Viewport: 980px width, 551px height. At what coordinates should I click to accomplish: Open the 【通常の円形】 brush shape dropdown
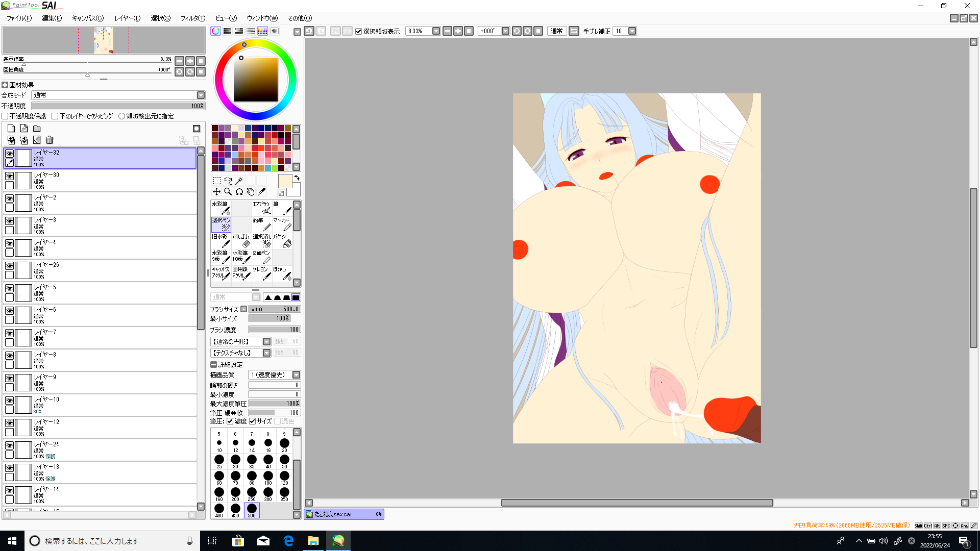click(x=266, y=342)
